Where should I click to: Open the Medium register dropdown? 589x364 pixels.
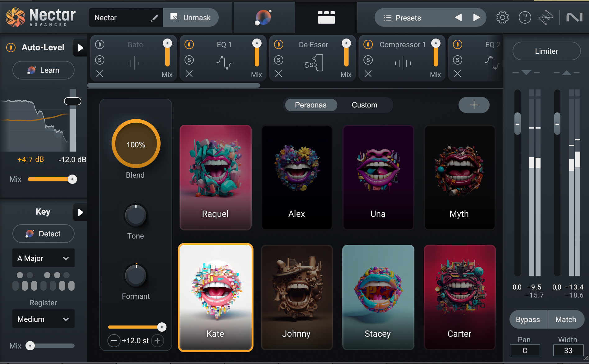43,319
